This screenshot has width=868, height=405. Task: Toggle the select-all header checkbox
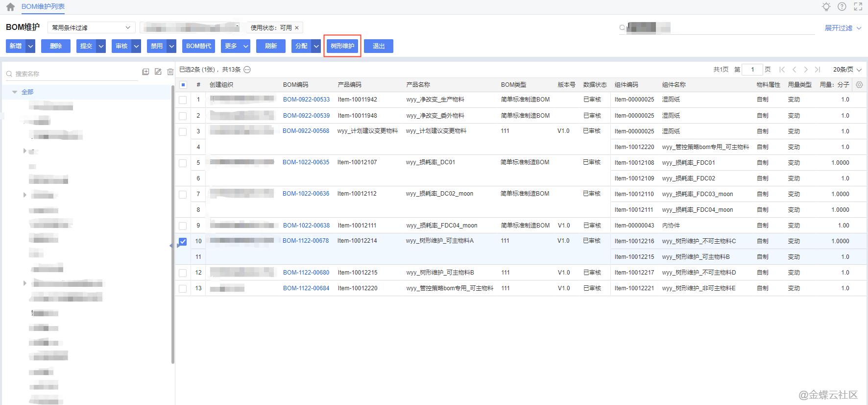tap(183, 85)
